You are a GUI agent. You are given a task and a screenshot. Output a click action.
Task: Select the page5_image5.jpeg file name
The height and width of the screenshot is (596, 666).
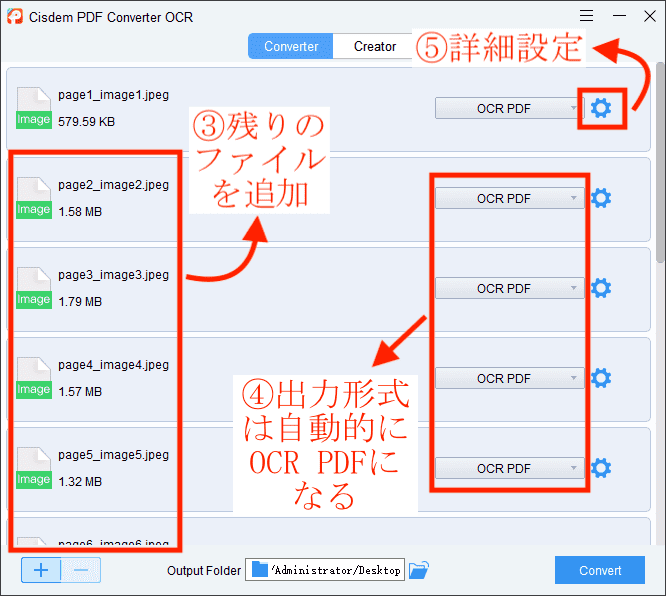pos(113,455)
